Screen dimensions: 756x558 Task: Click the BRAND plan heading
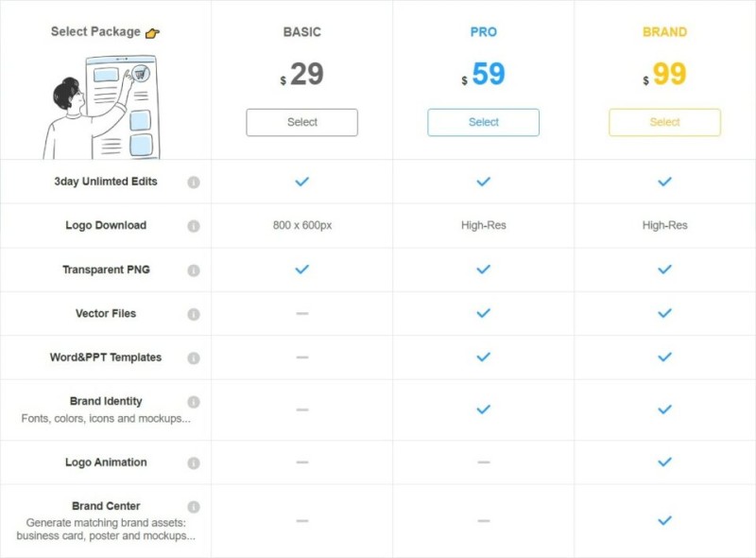[x=664, y=32]
